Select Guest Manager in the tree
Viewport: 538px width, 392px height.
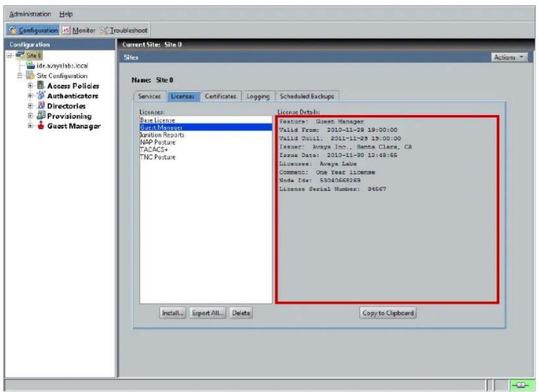[74, 126]
